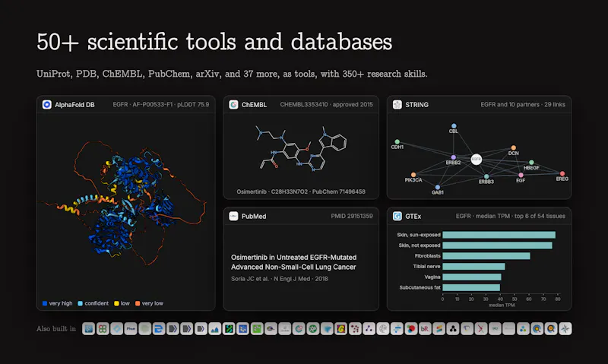The image size is (608, 364).
Task: Open the bR bioRxiv tool icon
Action: (425, 329)
